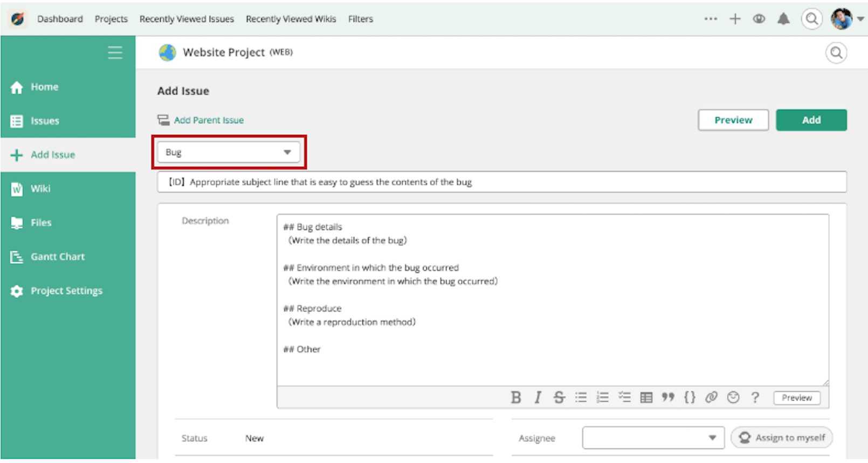Open Projects menu in top navigation

111,19
